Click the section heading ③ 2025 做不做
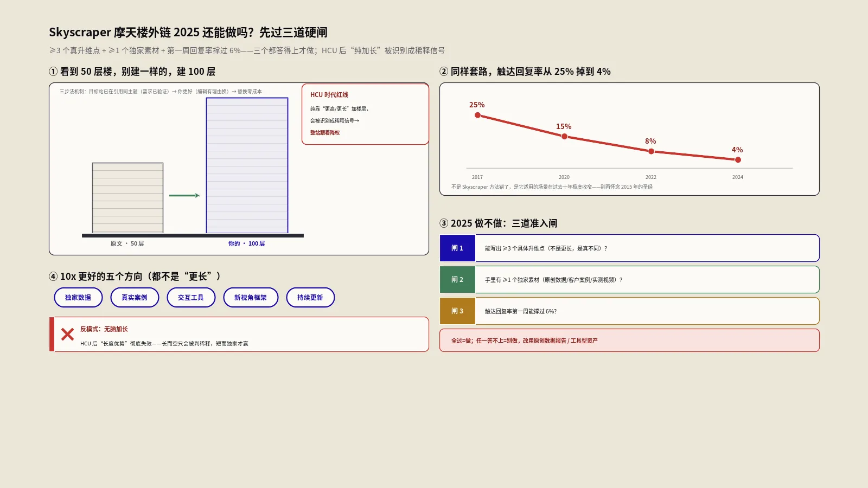The width and height of the screenshot is (868, 488). coord(499,223)
